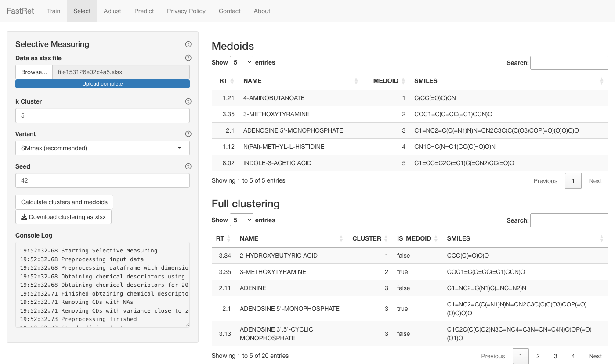The image size is (615, 364).
Task: Select Full clustering page 1
Action: pyautogui.click(x=521, y=356)
